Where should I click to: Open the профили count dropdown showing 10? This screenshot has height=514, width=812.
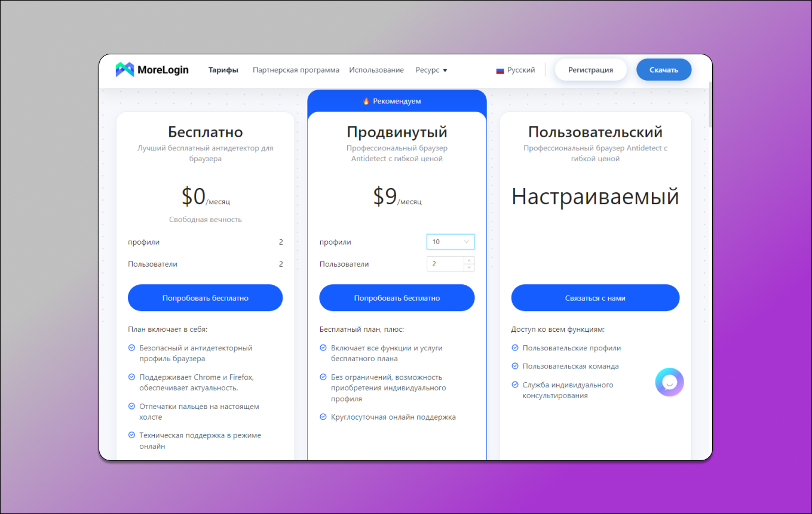click(x=451, y=241)
